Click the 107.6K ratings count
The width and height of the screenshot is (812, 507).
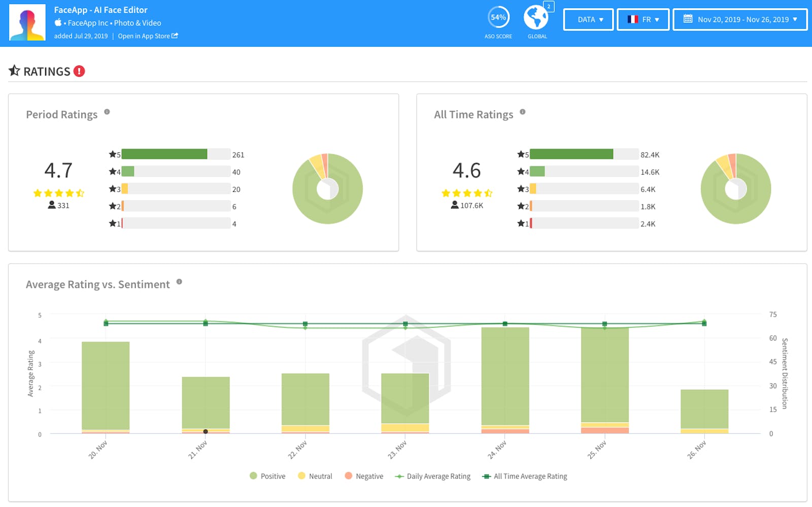[x=471, y=206]
